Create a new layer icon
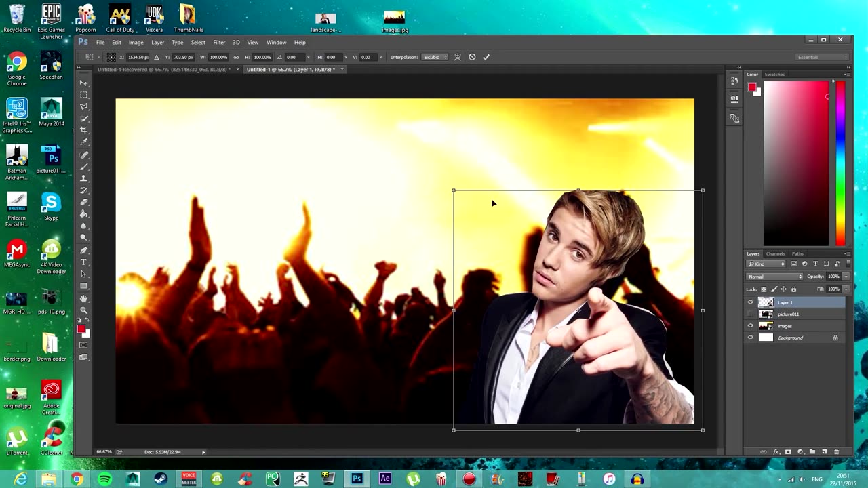This screenshot has width=868, height=488. (825, 452)
